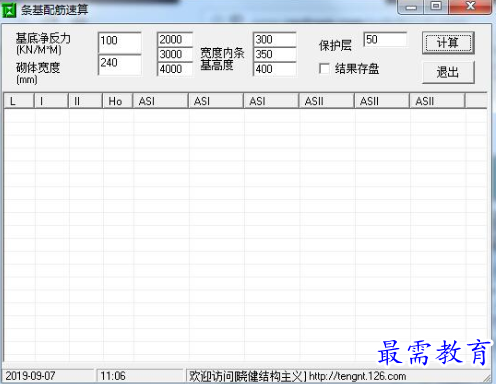499x384 pixels.
Task: Click the height field showing 350
Action: point(275,54)
